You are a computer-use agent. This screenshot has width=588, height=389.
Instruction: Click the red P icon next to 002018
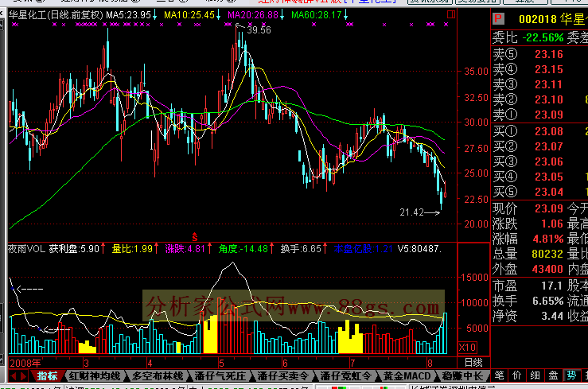(x=498, y=19)
